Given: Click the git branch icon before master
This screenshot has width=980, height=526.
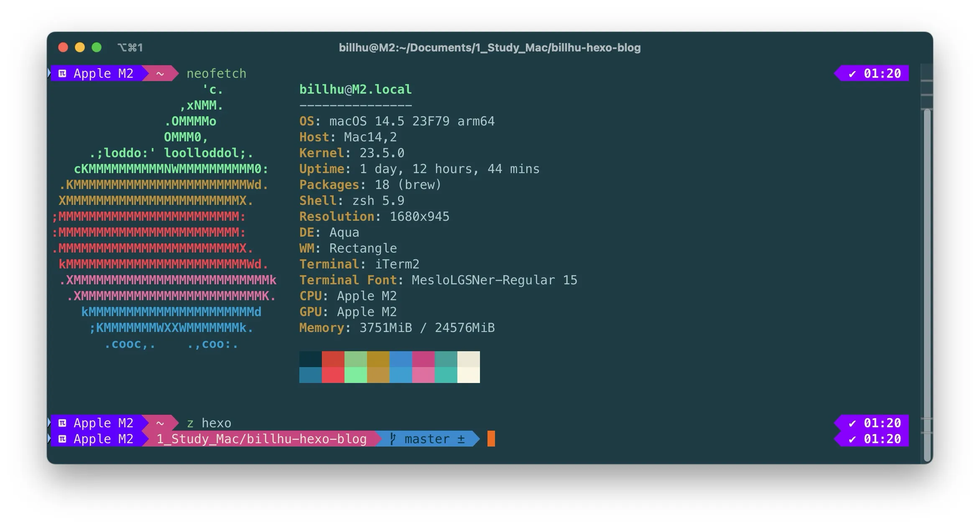Looking at the screenshot, I should click(393, 439).
